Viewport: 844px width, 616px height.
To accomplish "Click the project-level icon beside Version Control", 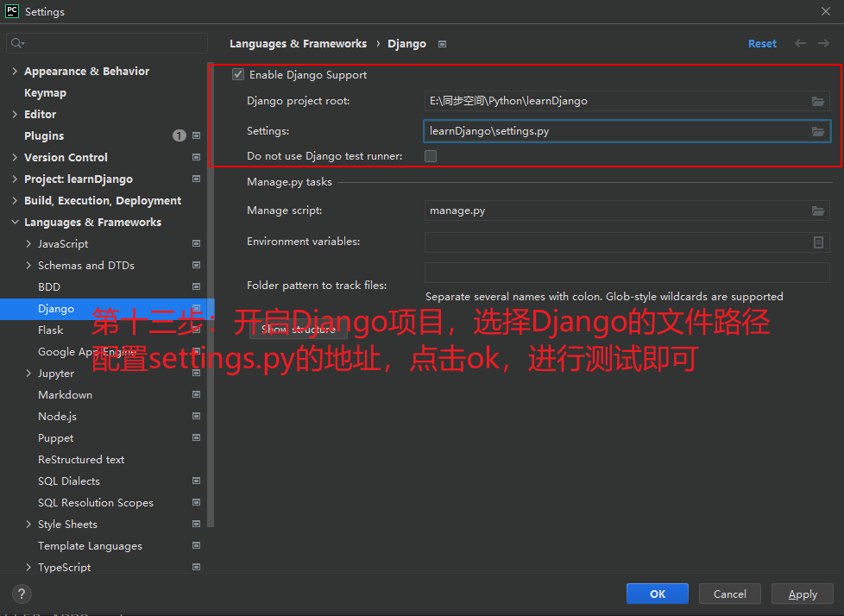I will click(x=197, y=157).
